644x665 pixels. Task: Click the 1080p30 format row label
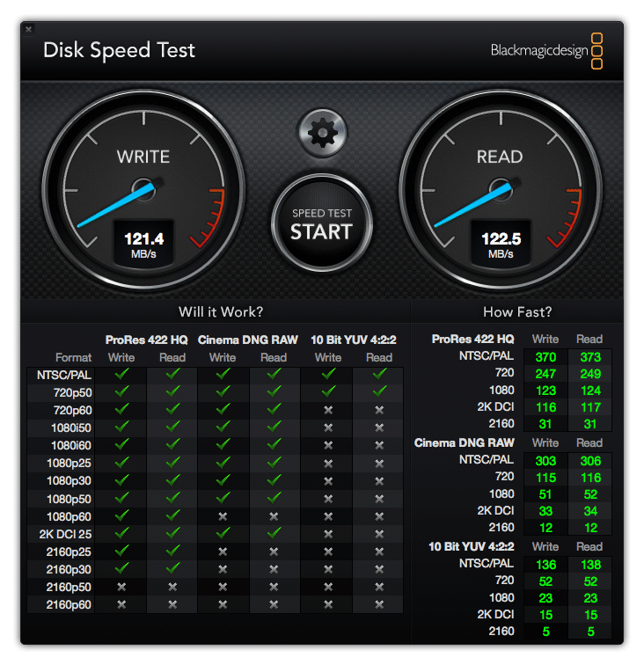pyautogui.click(x=70, y=480)
